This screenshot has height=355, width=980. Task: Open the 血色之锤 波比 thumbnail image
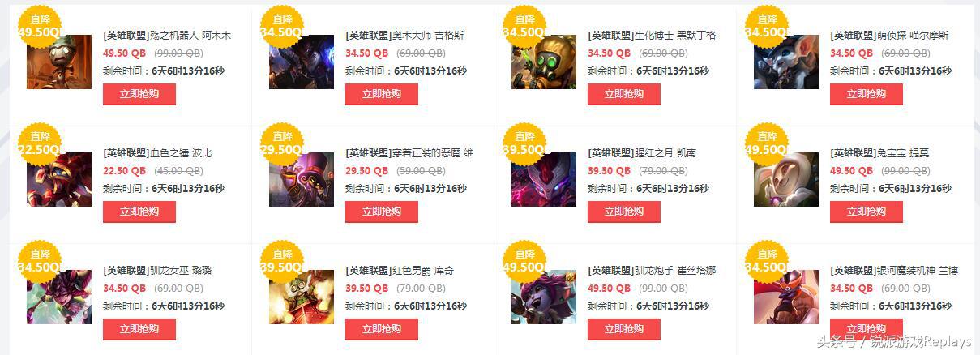(59, 179)
